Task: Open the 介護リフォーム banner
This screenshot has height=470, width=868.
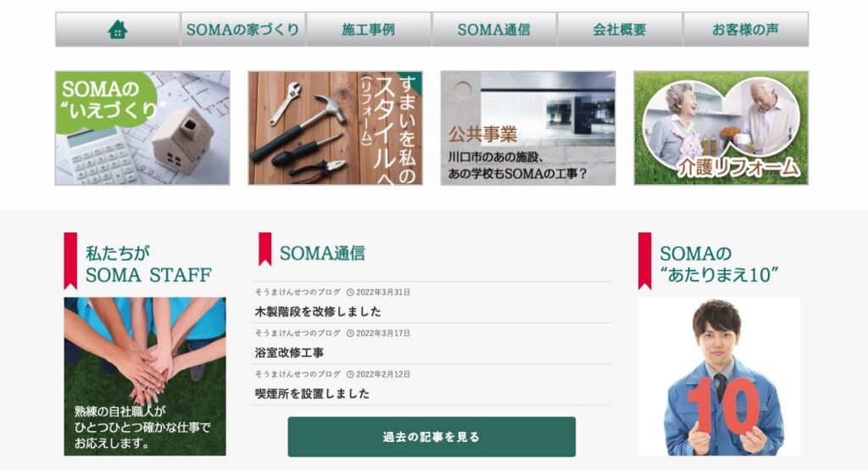Action: 721,128
